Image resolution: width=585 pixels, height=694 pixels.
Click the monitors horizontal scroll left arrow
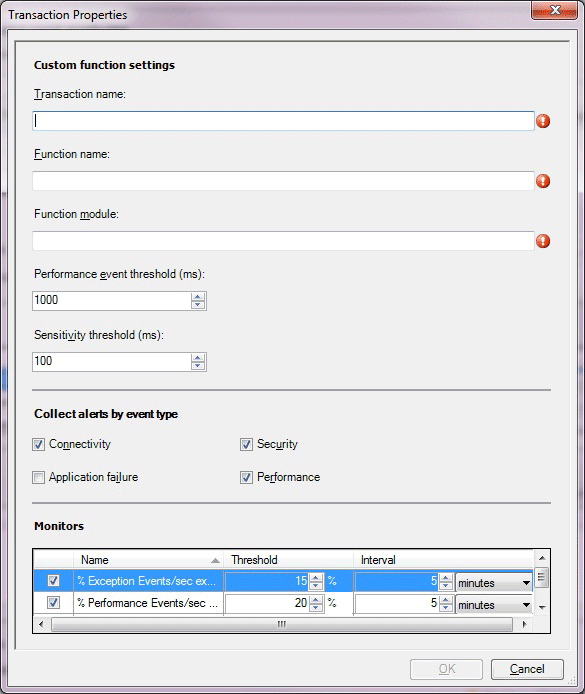(x=41, y=625)
